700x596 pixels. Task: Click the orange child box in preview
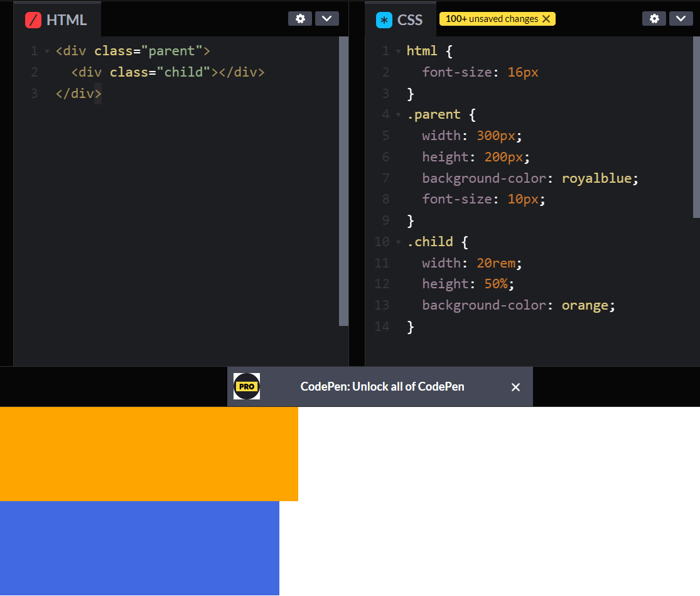coord(149,454)
